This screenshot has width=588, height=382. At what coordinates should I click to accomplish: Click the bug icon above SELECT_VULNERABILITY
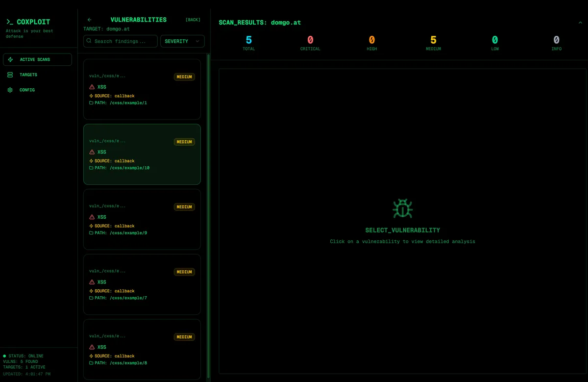tap(402, 208)
